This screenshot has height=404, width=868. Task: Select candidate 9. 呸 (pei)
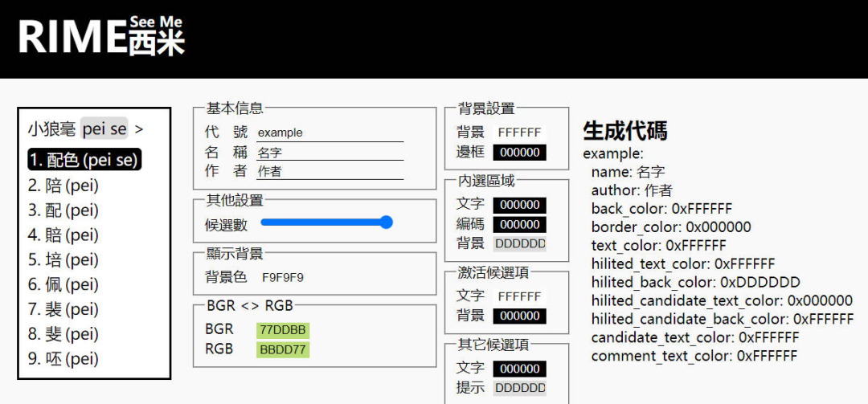tap(63, 359)
